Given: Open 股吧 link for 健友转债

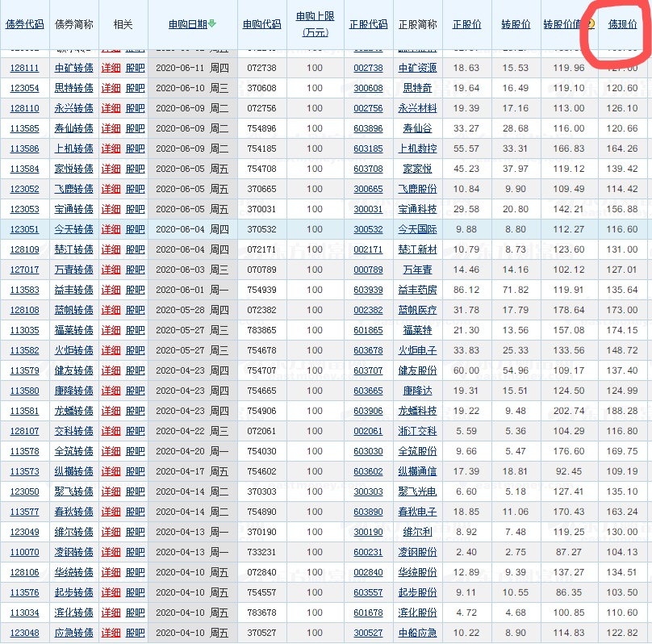Looking at the screenshot, I should click(136, 370).
